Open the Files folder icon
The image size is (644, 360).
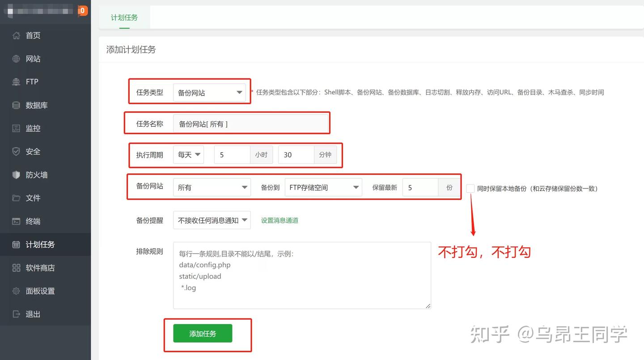click(16, 198)
